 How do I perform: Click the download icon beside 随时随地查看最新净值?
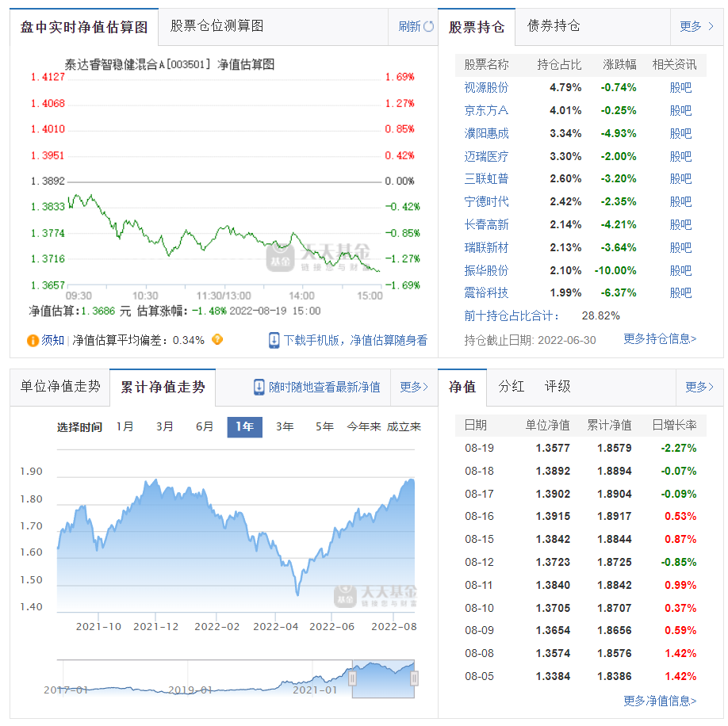pos(259,388)
